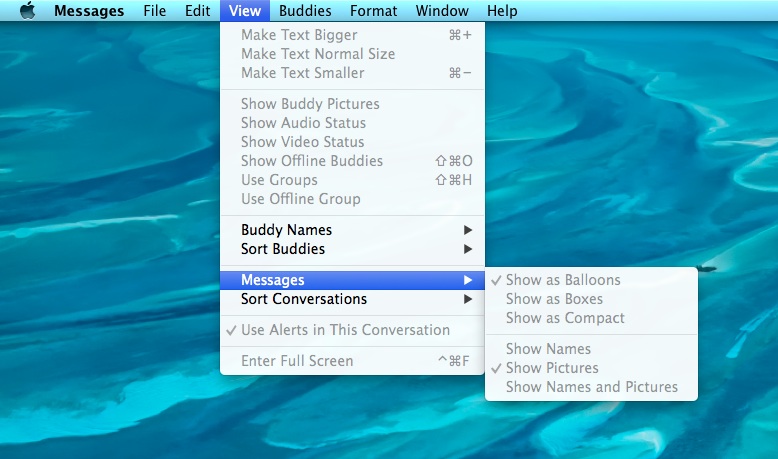Open the Window menu
778x459 pixels.
442,10
